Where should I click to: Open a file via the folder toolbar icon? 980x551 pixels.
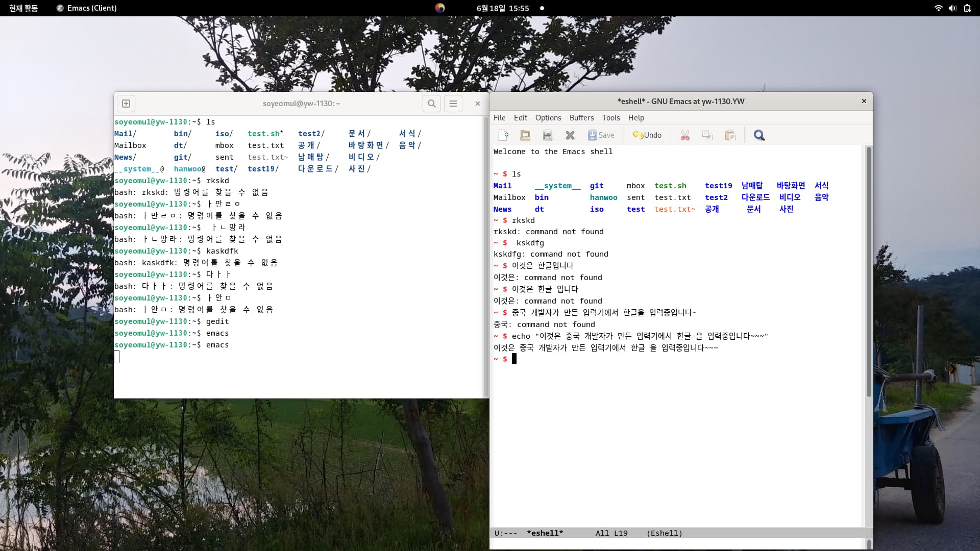click(525, 135)
